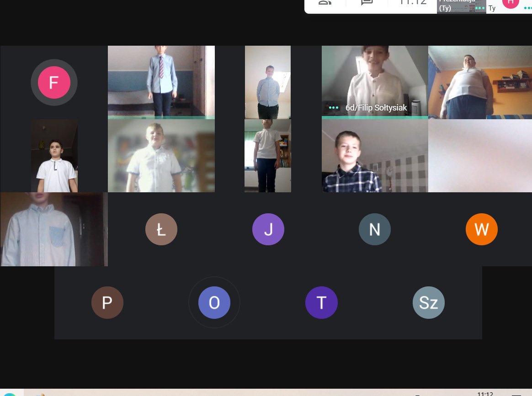Select the dark brown P participant avatar
Viewport: 532px width, 396px height.
click(107, 302)
